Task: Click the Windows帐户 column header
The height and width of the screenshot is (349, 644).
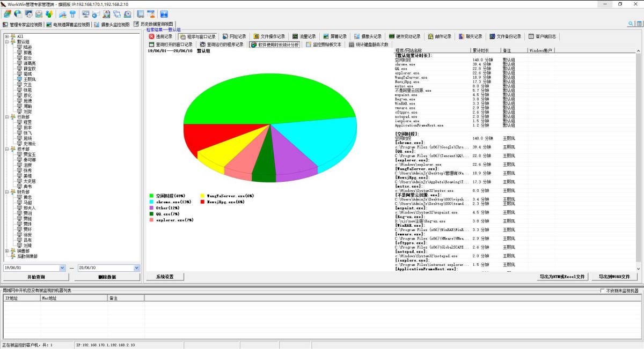Action: 541,50
